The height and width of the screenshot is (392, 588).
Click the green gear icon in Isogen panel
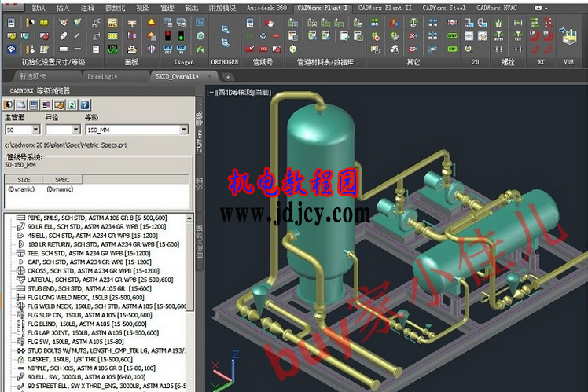click(x=200, y=36)
